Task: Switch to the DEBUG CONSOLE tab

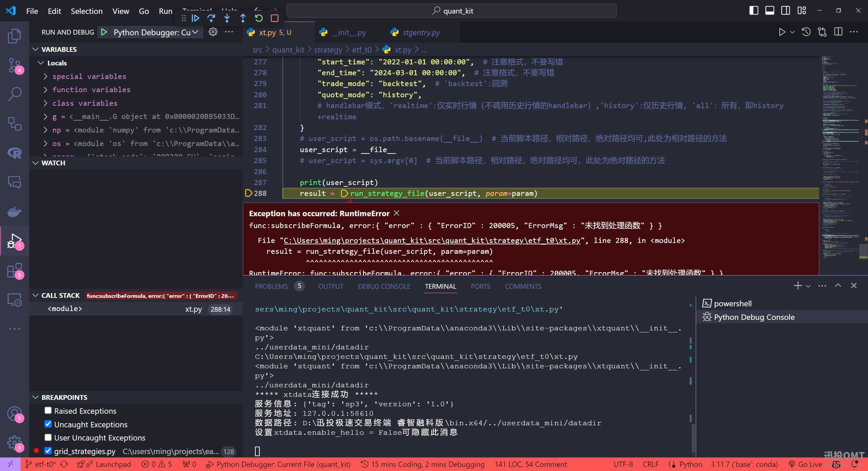Action: tap(384, 286)
